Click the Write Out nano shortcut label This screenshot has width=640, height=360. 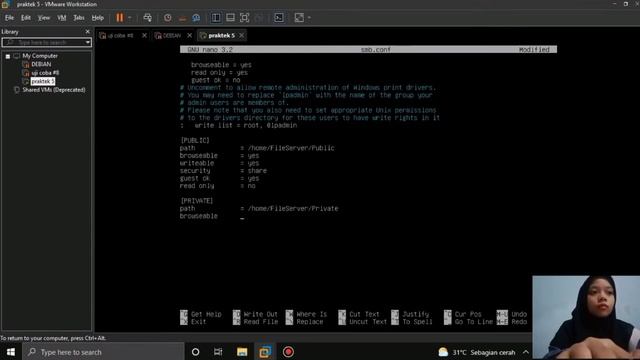(260, 314)
